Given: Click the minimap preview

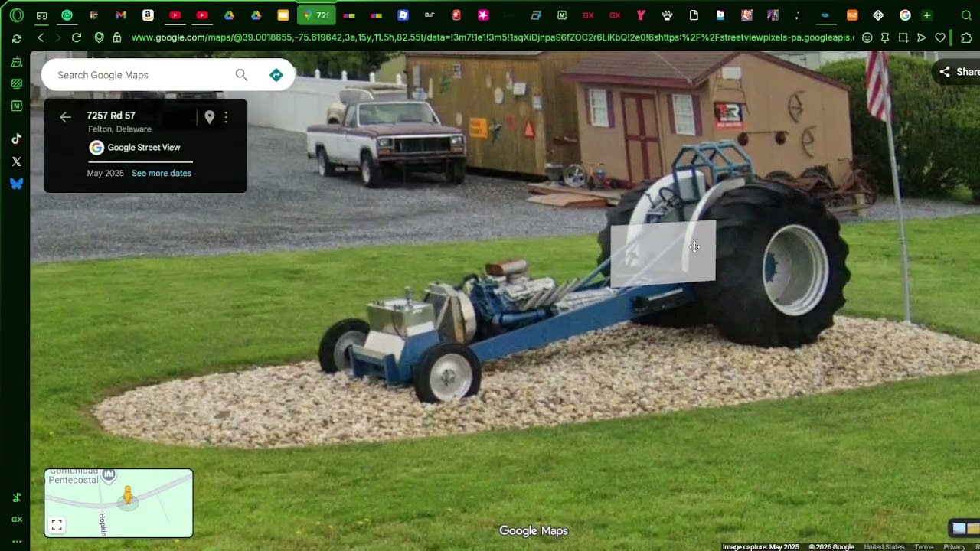Looking at the screenshot, I should click(x=119, y=503).
